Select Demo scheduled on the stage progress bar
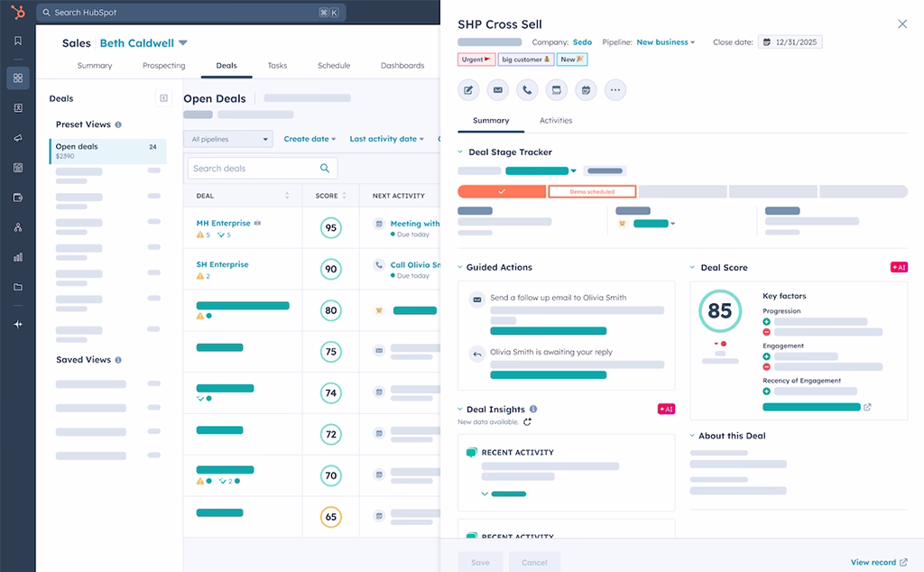This screenshot has width=924, height=572. [592, 191]
